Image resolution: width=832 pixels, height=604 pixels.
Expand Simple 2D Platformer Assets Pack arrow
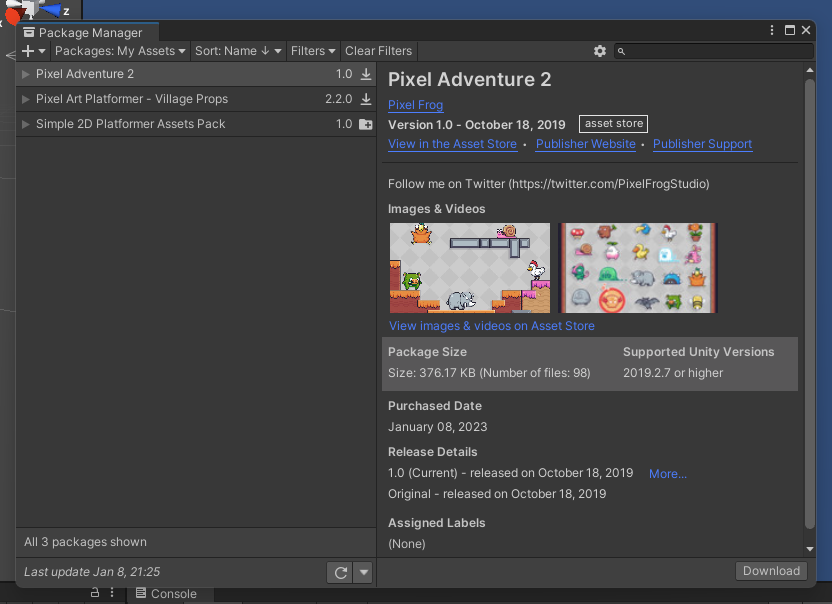(x=25, y=124)
